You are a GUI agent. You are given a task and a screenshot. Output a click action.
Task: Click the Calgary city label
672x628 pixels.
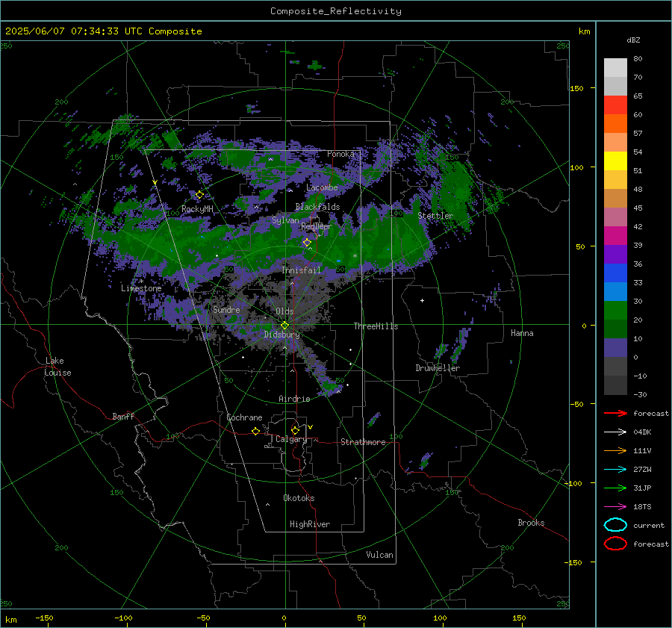[291, 439]
